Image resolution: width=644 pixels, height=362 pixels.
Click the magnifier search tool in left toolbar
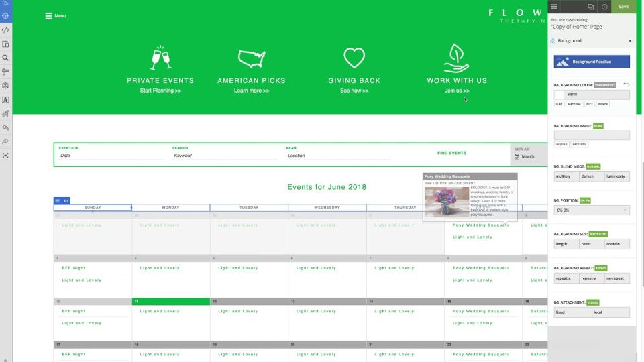[5, 58]
